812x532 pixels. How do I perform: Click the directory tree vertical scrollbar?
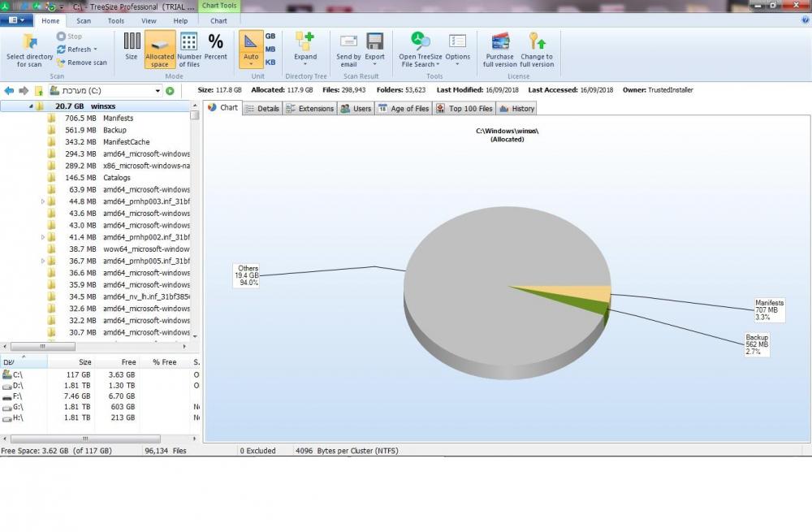tap(195, 219)
